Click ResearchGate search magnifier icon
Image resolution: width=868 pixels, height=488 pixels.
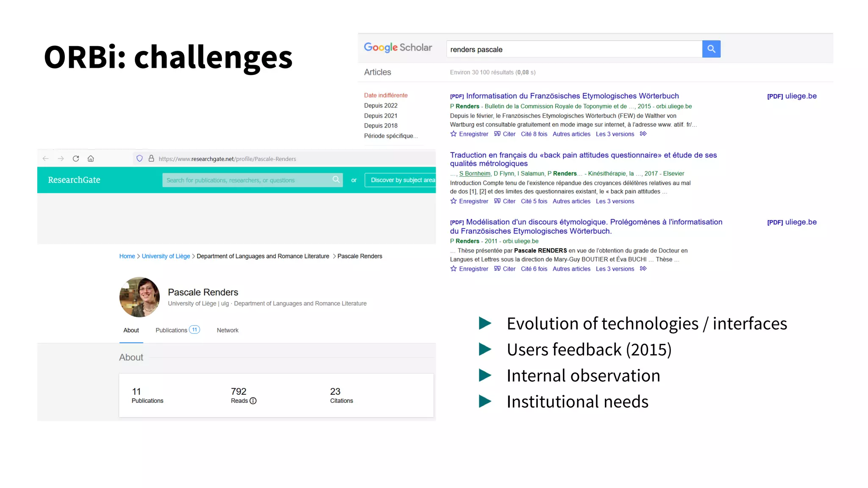(x=336, y=180)
